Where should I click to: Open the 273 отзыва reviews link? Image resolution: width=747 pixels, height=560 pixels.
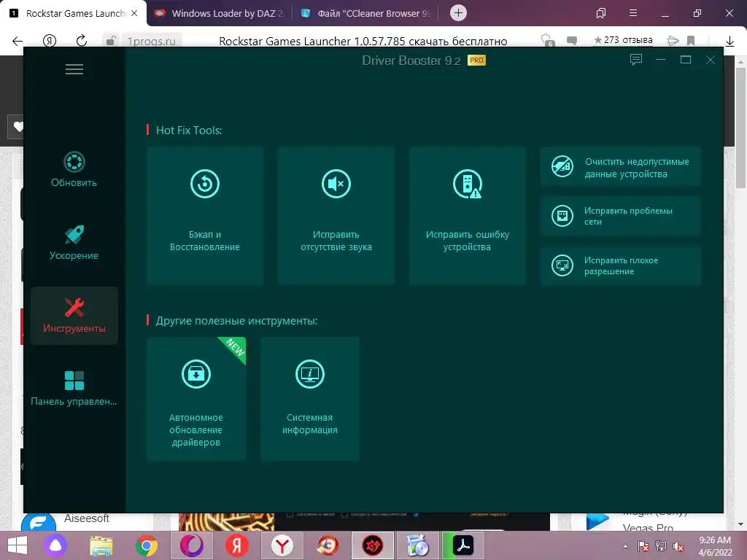click(x=623, y=41)
